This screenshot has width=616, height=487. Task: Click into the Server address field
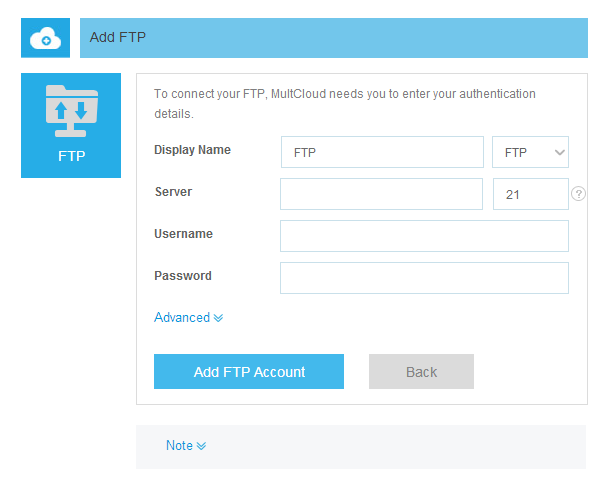point(381,194)
